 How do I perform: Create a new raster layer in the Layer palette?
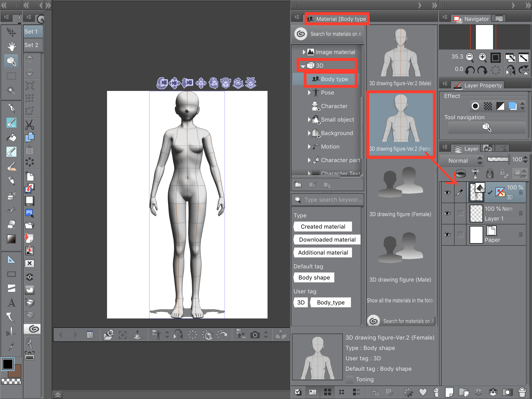pyautogui.click(x=450, y=392)
